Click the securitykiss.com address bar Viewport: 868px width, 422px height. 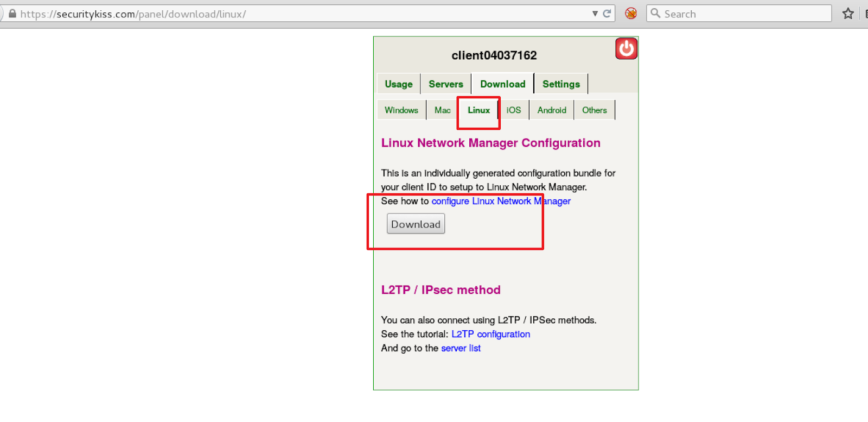coord(307,14)
